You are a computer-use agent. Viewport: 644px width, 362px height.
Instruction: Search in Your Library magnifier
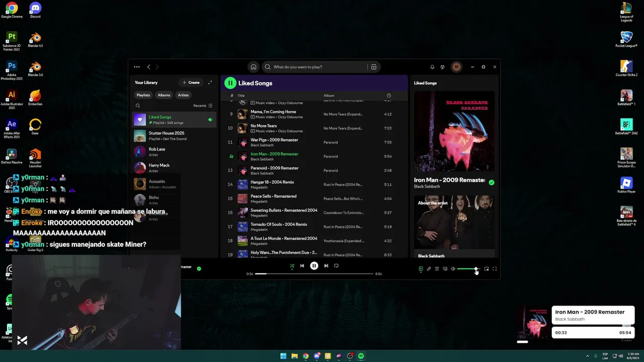coord(138,106)
